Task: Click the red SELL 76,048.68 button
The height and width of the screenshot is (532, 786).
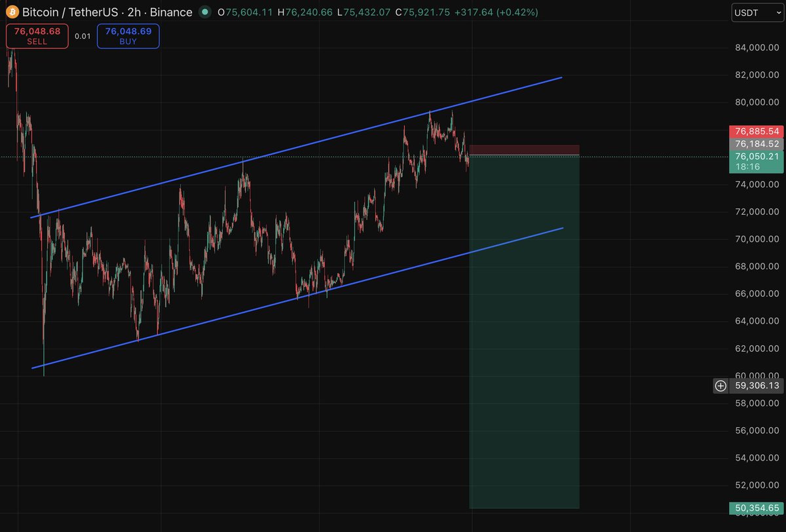Action: click(x=37, y=36)
